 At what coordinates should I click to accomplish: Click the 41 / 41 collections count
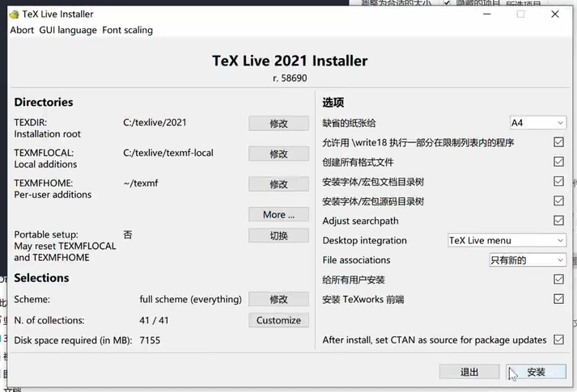(x=154, y=320)
